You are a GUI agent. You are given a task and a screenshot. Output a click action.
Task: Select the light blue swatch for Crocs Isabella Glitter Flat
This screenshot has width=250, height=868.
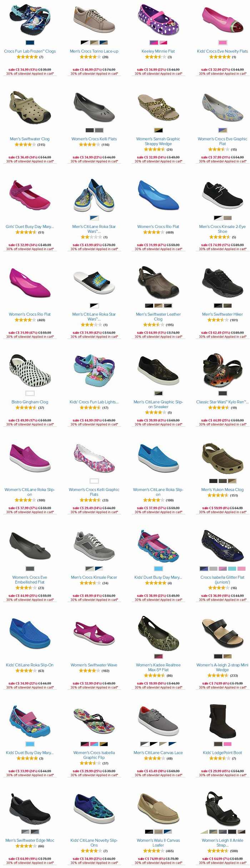point(232,569)
